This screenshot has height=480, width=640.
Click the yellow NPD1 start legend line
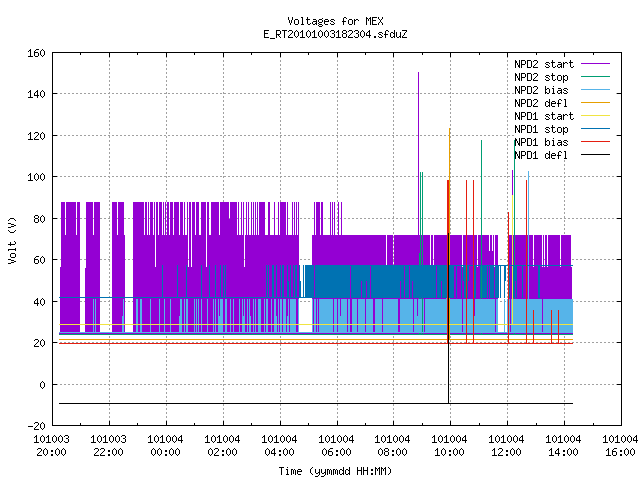tap(595, 116)
